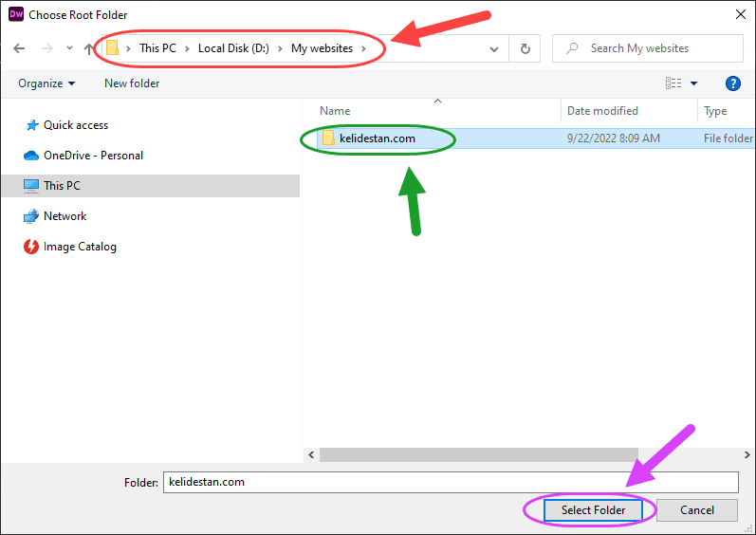Open Help with question mark icon

click(733, 83)
